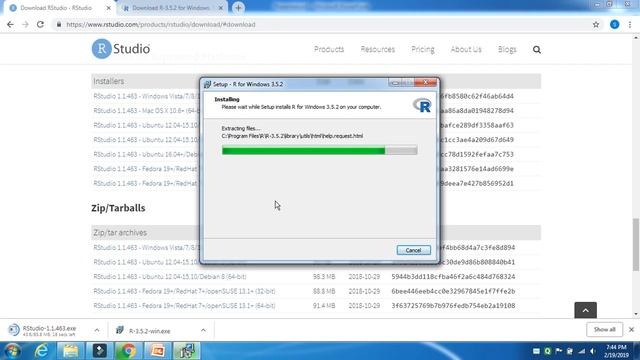Open Chrome's three-dot menu
The width and height of the screenshot is (640, 360).
(630, 24)
